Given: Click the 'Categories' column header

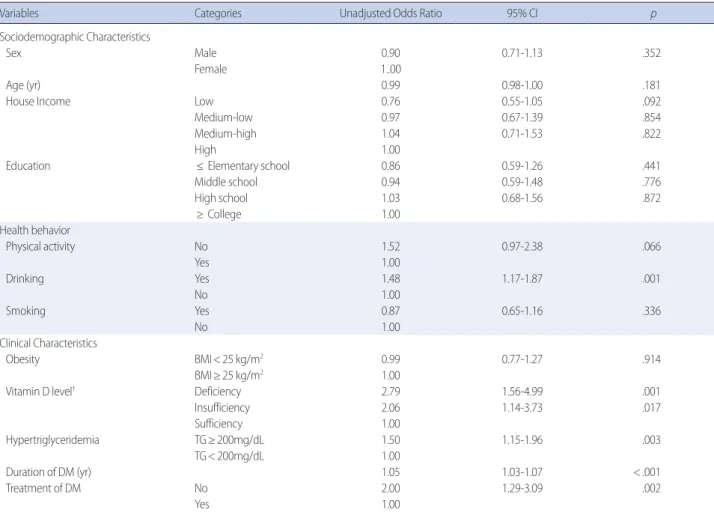Looking at the screenshot, I should (218, 13).
